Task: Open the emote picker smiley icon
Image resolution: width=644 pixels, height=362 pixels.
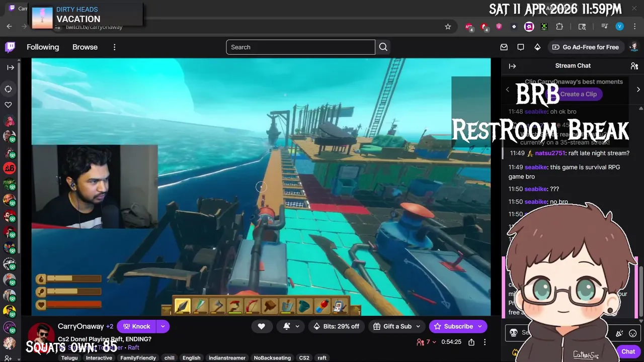Action: click(x=633, y=333)
